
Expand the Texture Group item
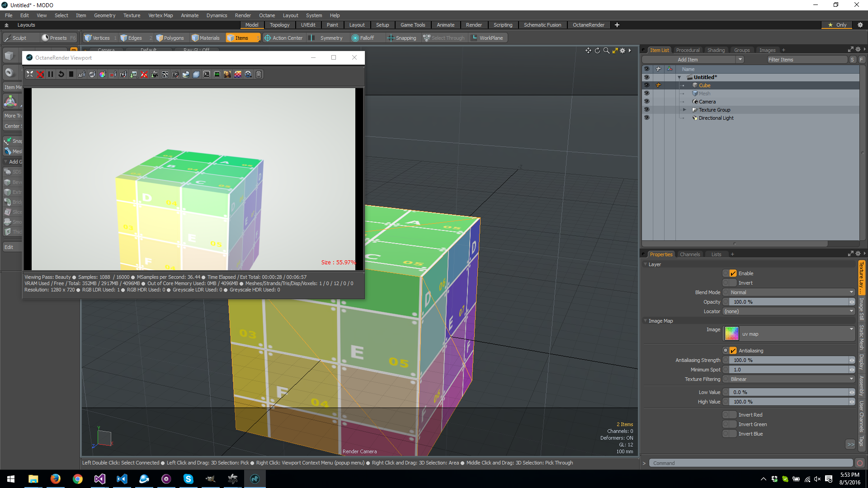(x=684, y=110)
